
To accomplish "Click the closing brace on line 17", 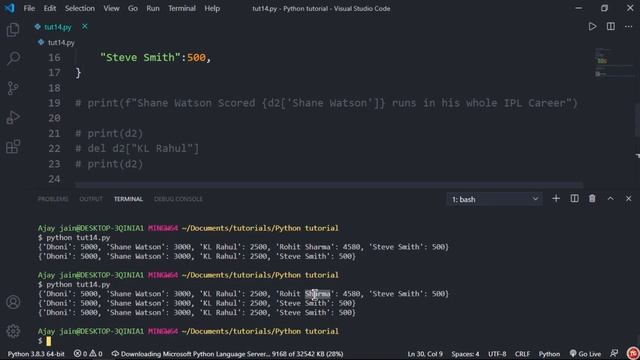I will click(78, 73).
